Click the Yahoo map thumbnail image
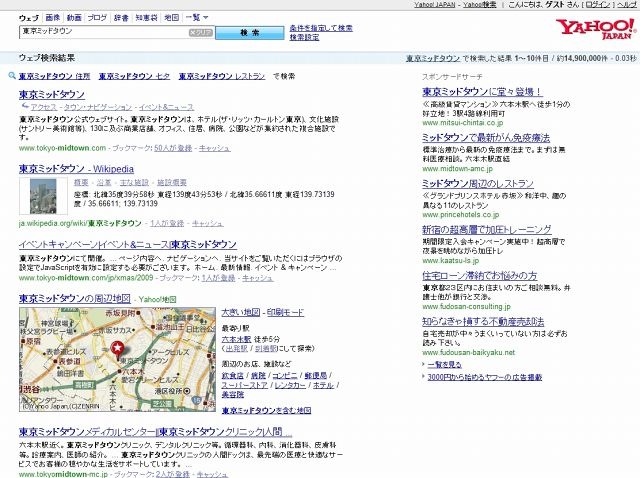Image resolution: width=640 pixels, height=478 pixels. [117, 360]
